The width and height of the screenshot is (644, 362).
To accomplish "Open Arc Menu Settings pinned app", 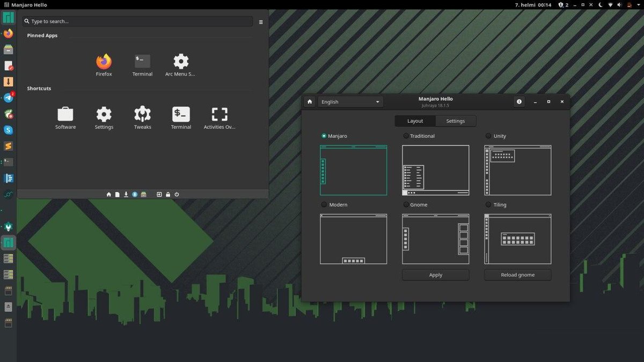I will [x=181, y=65].
